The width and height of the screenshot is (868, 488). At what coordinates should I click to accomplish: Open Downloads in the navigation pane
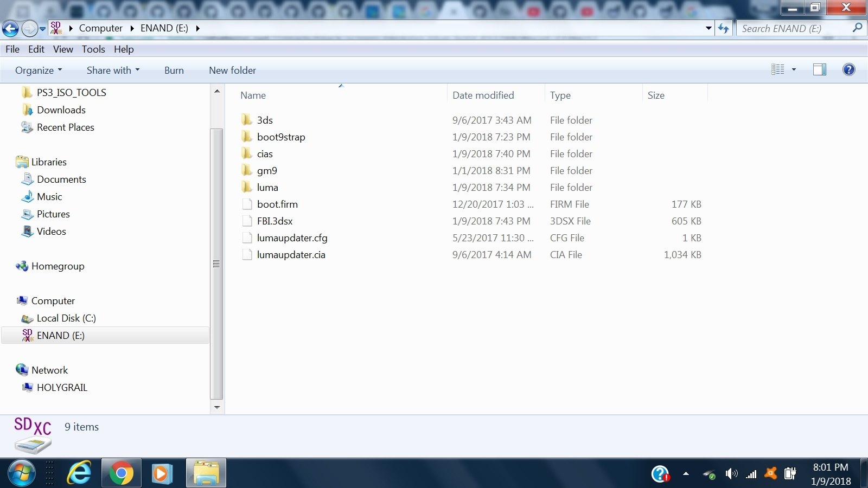point(61,110)
